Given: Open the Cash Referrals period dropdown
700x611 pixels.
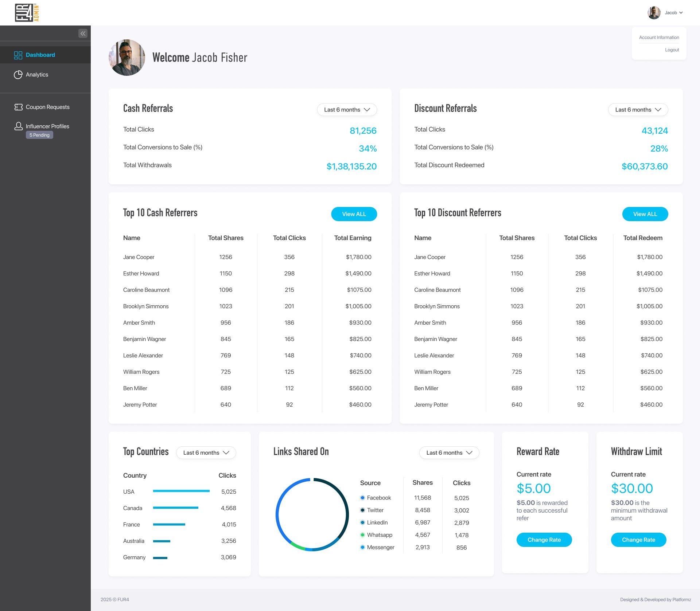Looking at the screenshot, I should tap(347, 110).
